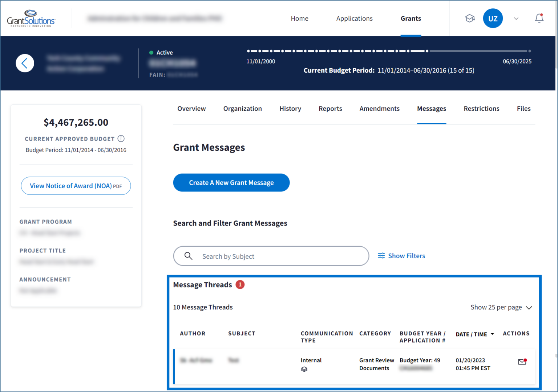Go back using the circular arrow button
Viewport: 558px width, 392px height.
25,63
